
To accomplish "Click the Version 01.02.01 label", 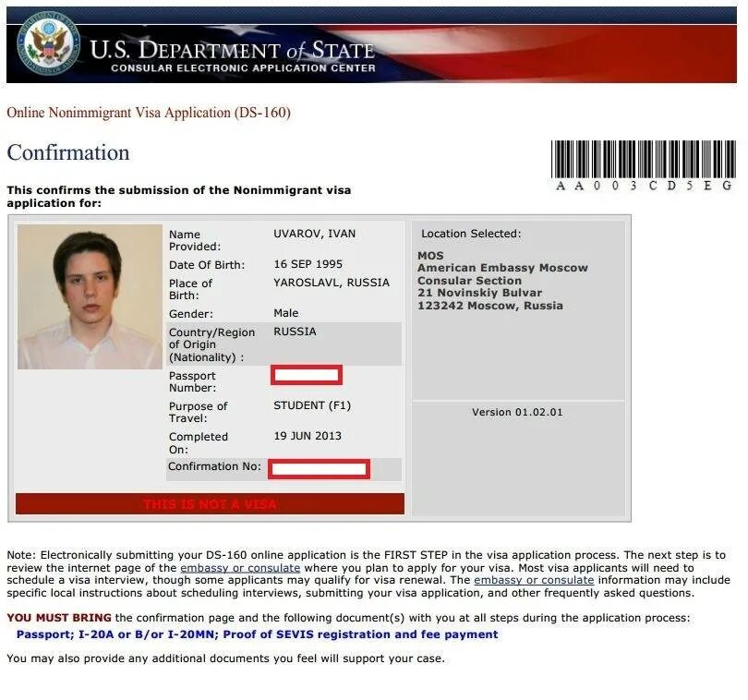I will (517, 412).
